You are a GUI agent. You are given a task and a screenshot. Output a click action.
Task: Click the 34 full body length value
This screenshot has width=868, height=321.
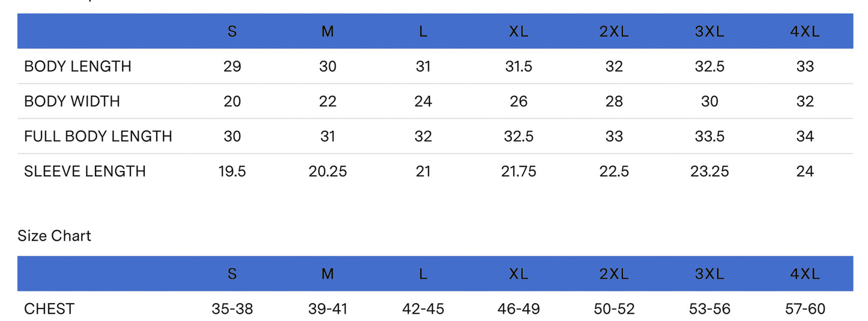[x=805, y=137]
